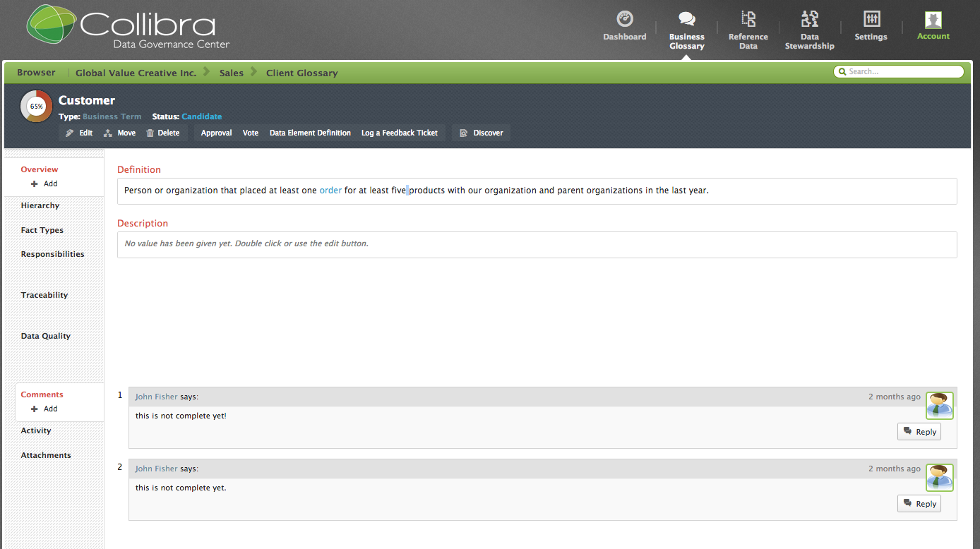Viewport: 980px width, 549px height.
Task: Click Log a Feedback Ticket
Action: (x=400, y=133)
